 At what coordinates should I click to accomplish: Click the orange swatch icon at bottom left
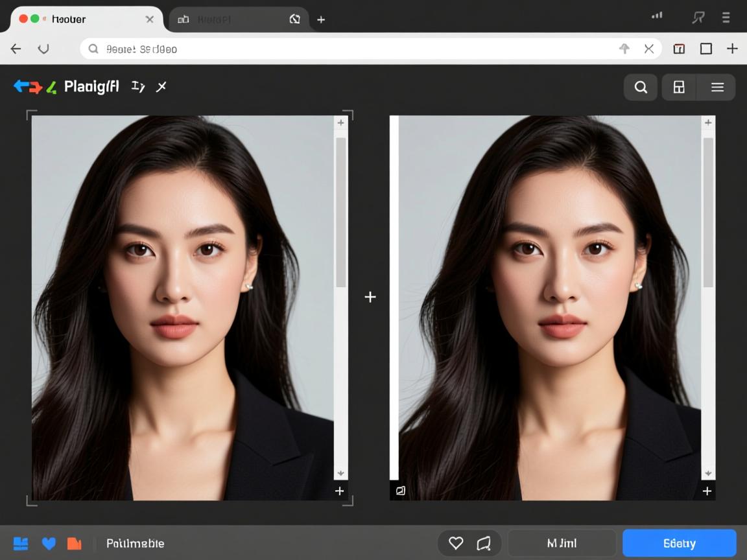(75, 543)
